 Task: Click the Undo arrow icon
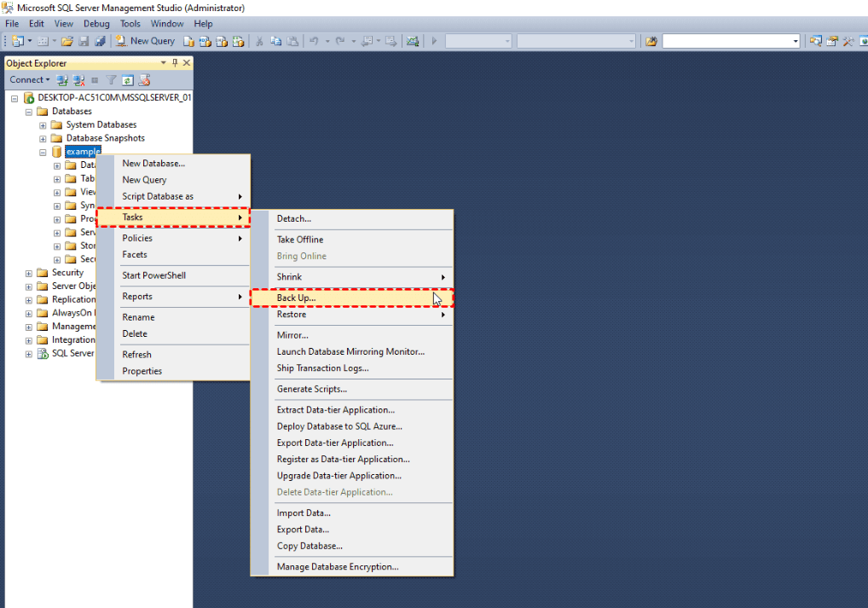pos(314,41)
